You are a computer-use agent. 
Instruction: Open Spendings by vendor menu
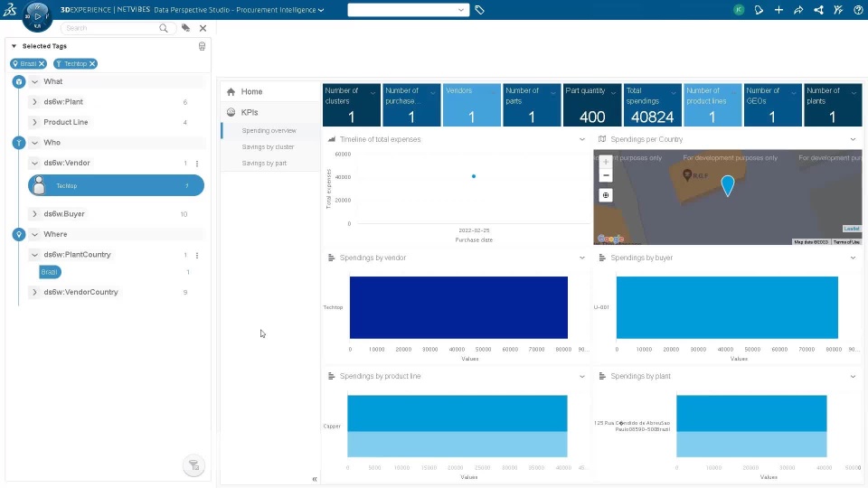pos(581,258)
